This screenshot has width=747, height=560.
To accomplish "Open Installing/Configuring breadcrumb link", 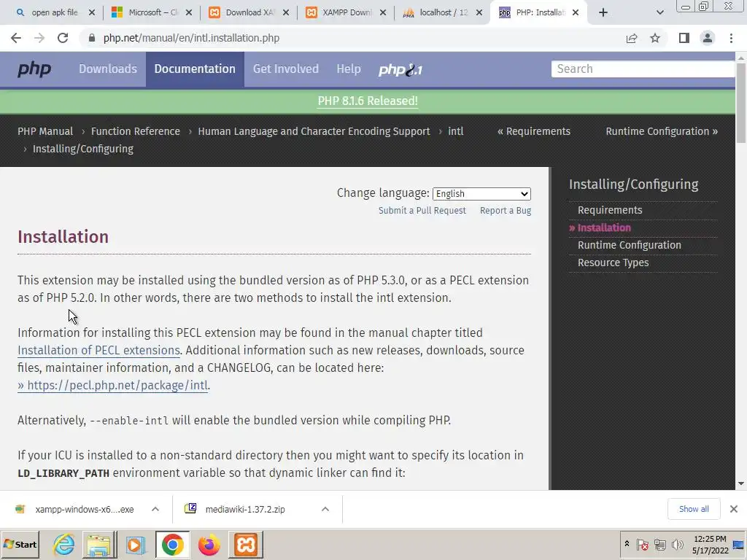I will point(83,149).
